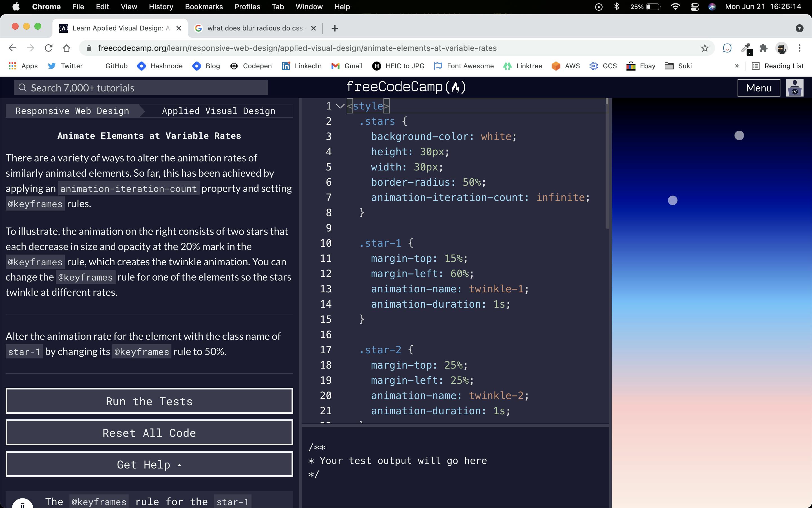Open the Chrome File menu

tap(78, 7)
